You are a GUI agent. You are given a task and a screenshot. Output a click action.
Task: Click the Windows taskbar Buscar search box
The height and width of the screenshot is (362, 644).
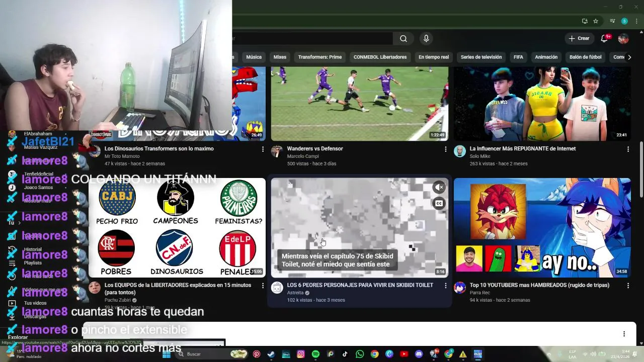(x=212, y=354)
